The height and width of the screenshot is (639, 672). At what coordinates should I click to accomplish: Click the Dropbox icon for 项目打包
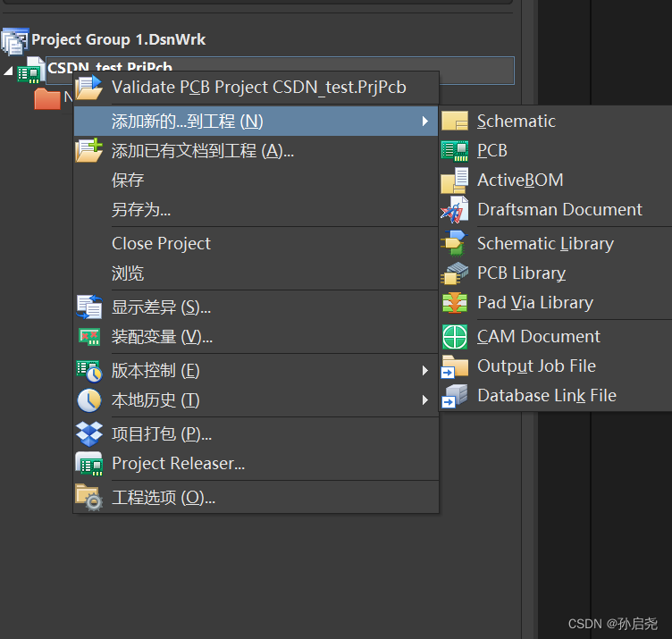(x=89, y=433)
